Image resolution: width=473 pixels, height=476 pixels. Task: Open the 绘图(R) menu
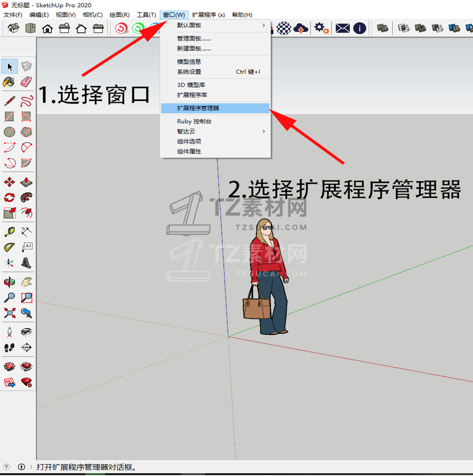[119, 15]
